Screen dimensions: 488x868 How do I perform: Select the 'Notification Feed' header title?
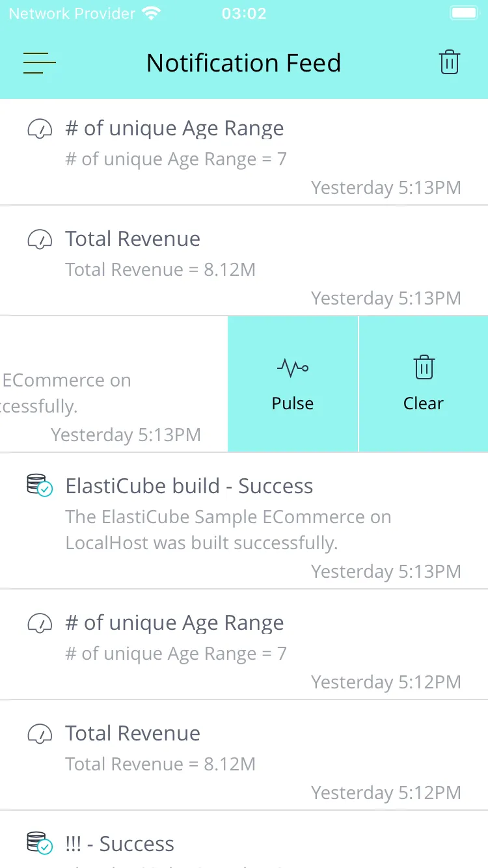tap(243, 63)
